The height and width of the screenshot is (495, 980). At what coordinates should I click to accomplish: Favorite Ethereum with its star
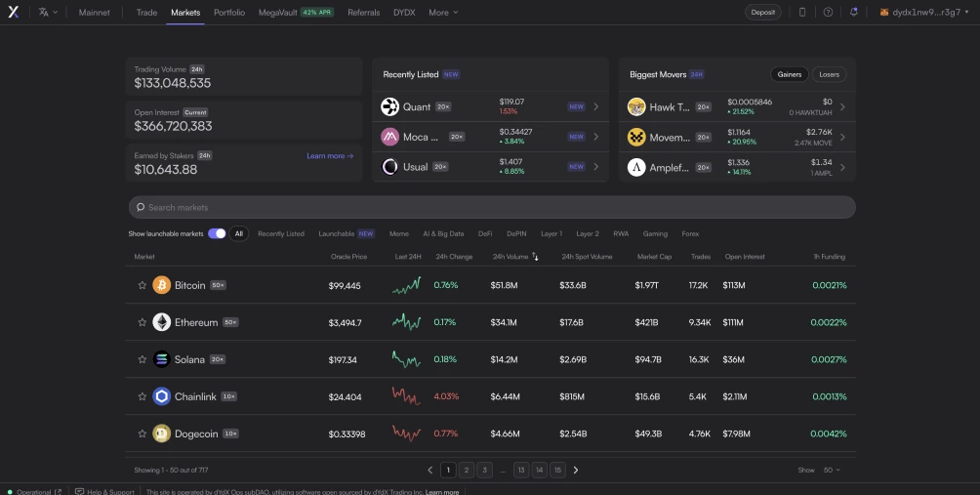142,322
